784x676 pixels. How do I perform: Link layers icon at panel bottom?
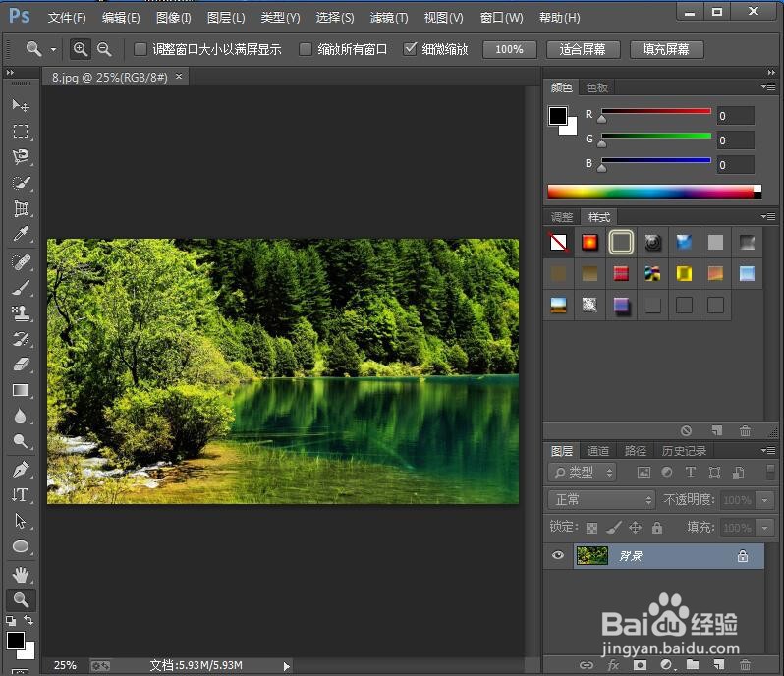(587, 665)
